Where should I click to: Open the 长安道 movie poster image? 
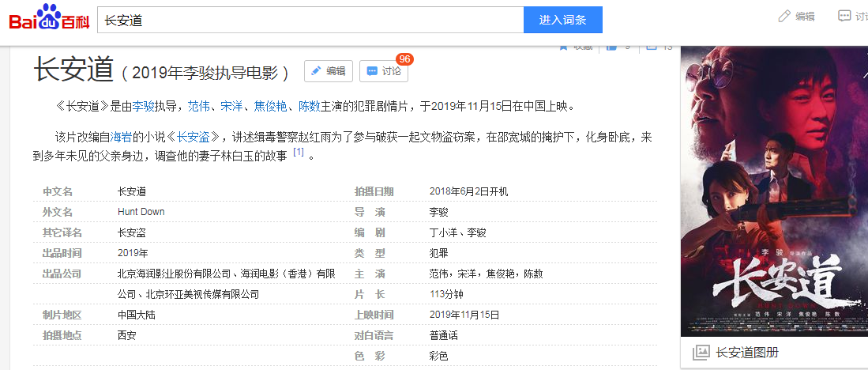pyautogui.click(x=774, y=190)
